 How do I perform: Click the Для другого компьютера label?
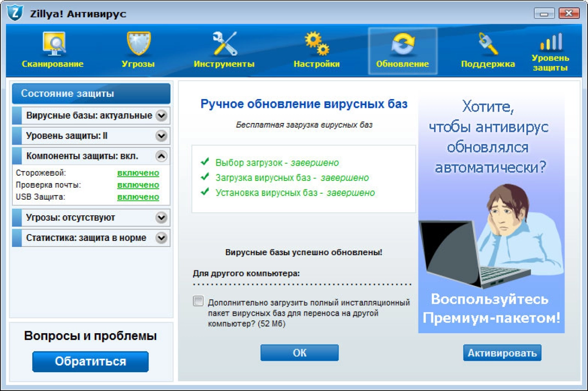tap(246, 274)
